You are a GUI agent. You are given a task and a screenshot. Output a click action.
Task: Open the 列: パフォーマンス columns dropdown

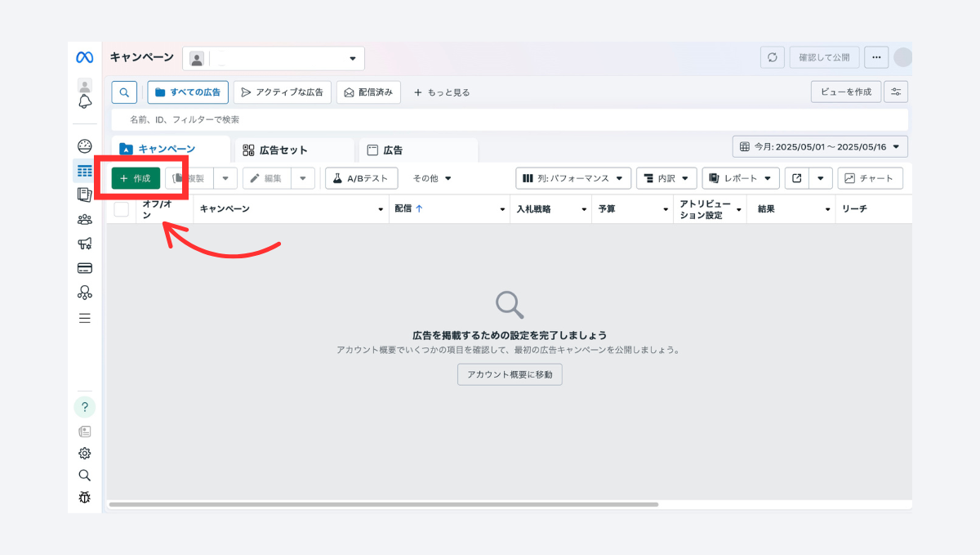[x=573, y=177]
